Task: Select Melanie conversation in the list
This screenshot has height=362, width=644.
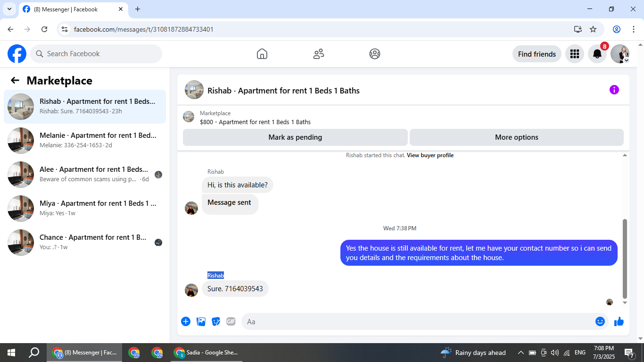Action: (x=85, y=141)
